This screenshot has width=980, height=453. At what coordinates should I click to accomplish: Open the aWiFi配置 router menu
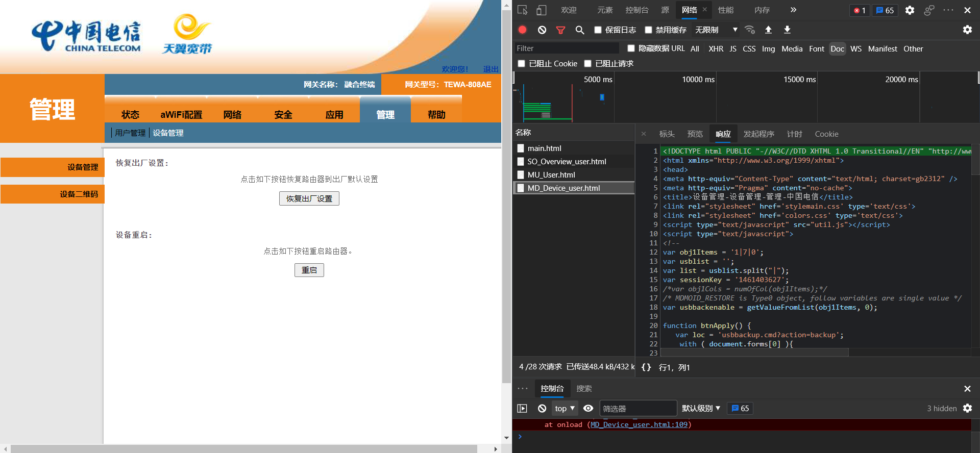click(181, 115)
